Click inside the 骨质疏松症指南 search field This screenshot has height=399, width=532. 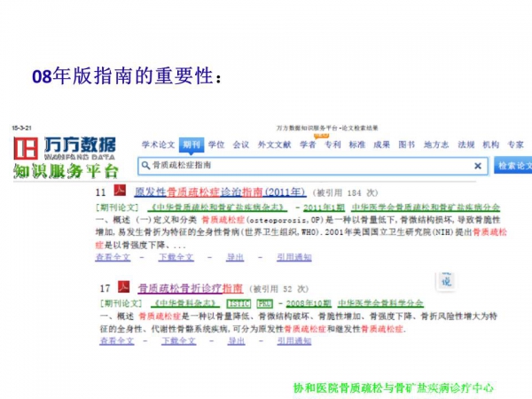pos(301,166)
